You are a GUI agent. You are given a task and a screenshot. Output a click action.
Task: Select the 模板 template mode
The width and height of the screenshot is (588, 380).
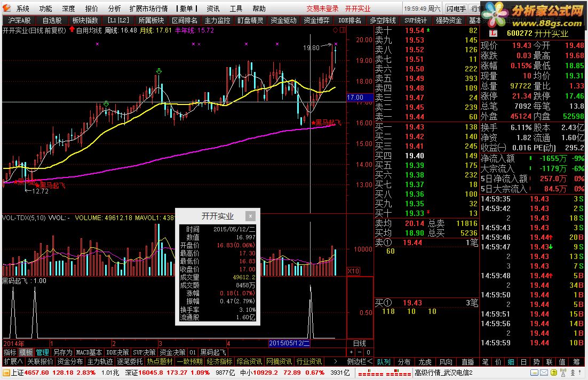point(26,352)
